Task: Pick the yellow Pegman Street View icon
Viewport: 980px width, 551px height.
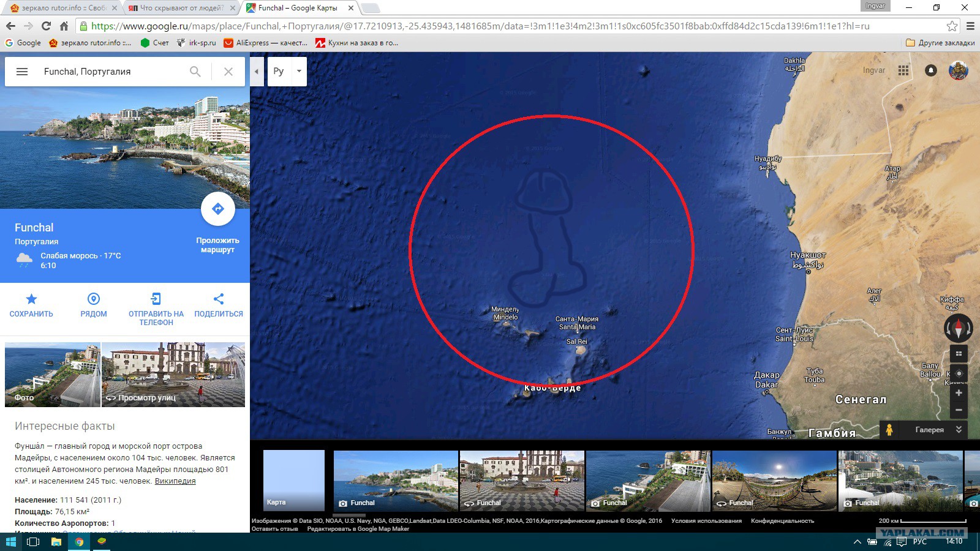Action: click(x=889, y=430)
